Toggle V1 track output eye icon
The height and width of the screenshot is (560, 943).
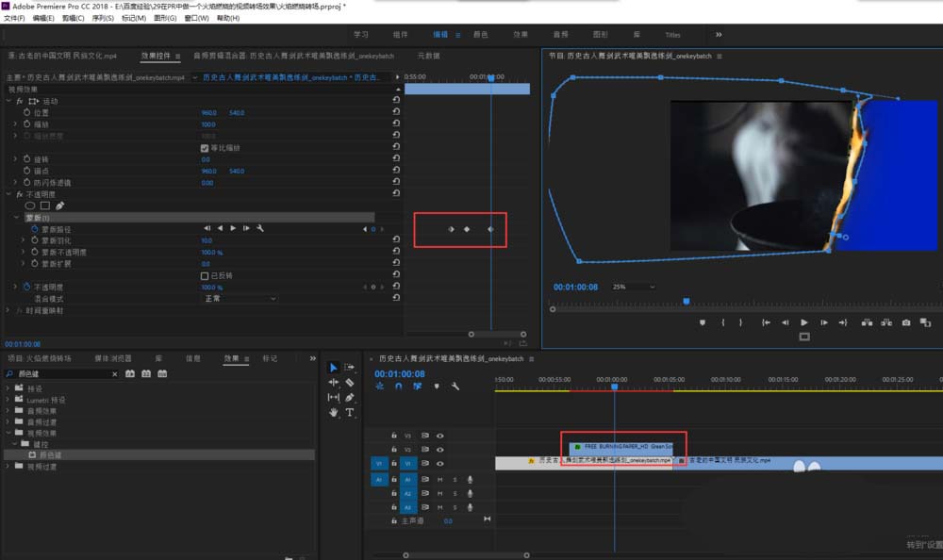pos(439,463)
